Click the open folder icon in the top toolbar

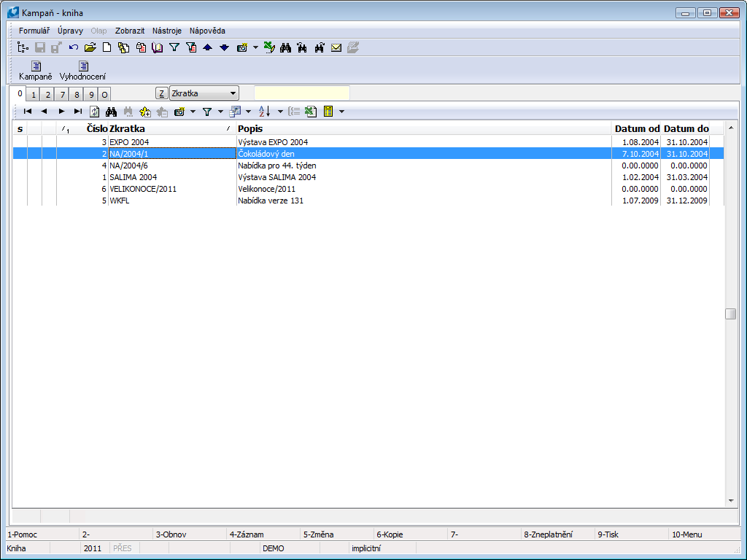90,48
